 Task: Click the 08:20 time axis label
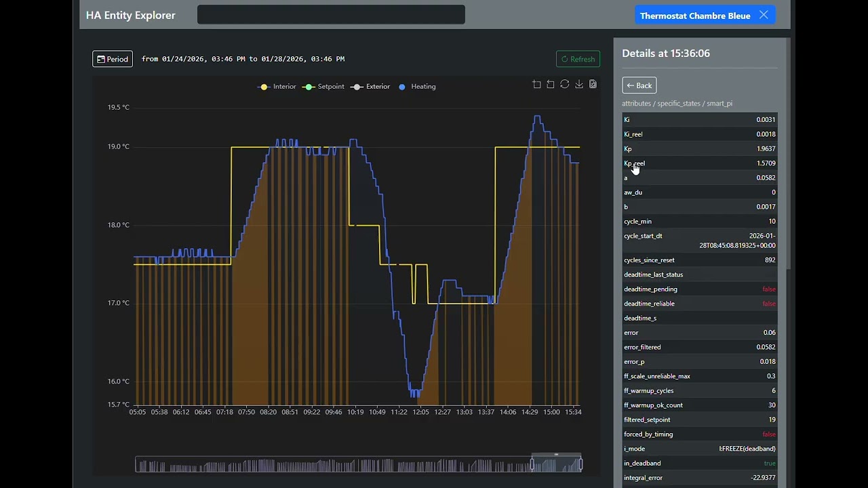268,412
